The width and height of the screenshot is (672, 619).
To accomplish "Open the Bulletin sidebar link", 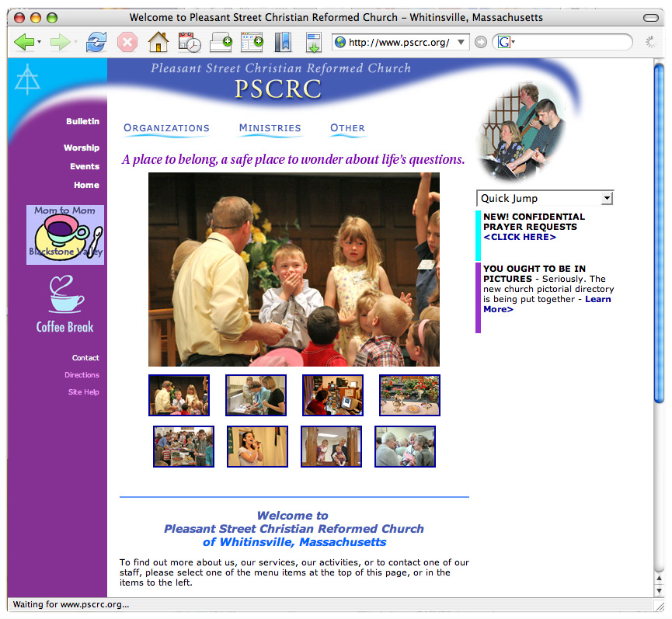I will (x=82, y=121).
